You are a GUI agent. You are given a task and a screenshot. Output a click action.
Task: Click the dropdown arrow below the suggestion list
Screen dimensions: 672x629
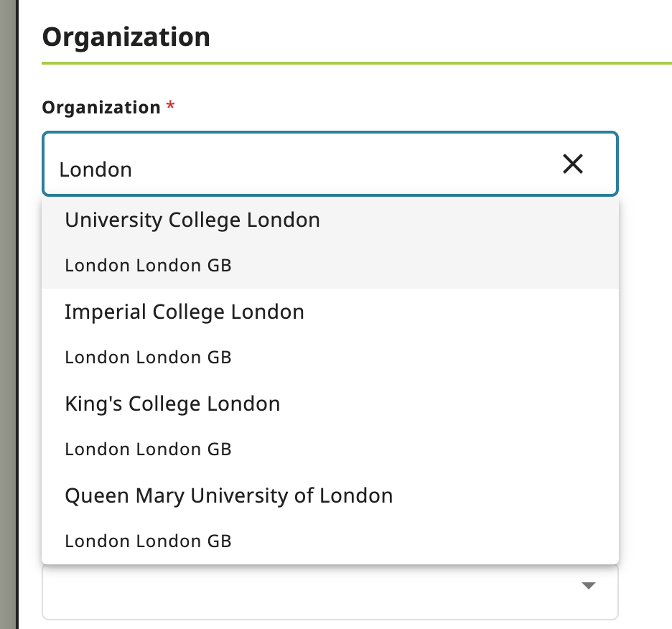589,586
